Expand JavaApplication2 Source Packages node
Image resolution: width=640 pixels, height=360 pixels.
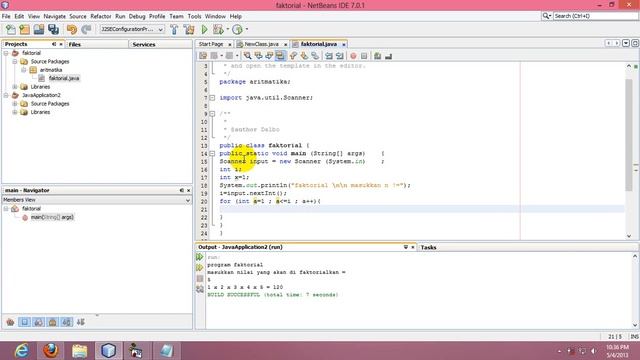click(x=15, y=104)
